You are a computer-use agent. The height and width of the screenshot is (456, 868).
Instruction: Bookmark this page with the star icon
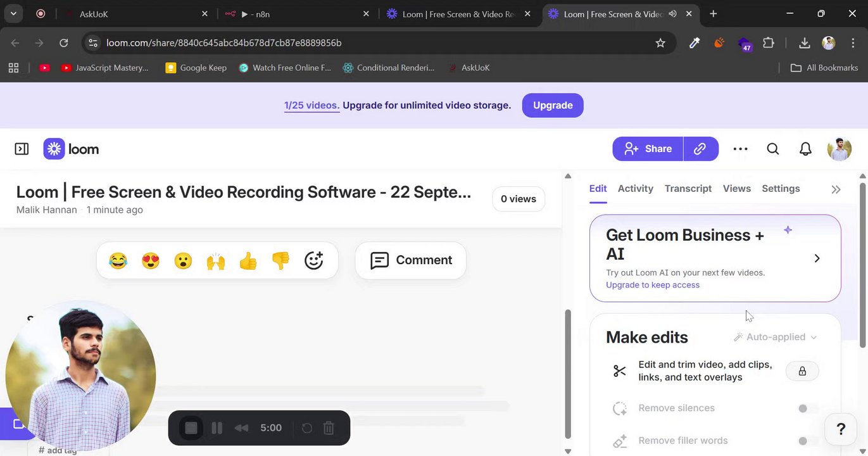[x=660, y=43]
